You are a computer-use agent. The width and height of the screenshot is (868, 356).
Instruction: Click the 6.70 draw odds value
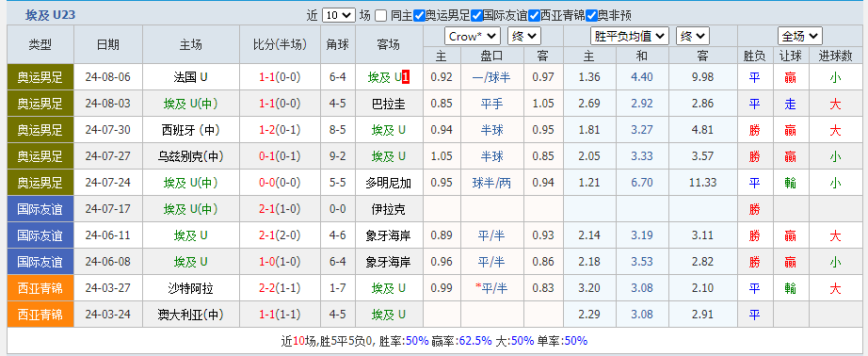tap(642, 183)
